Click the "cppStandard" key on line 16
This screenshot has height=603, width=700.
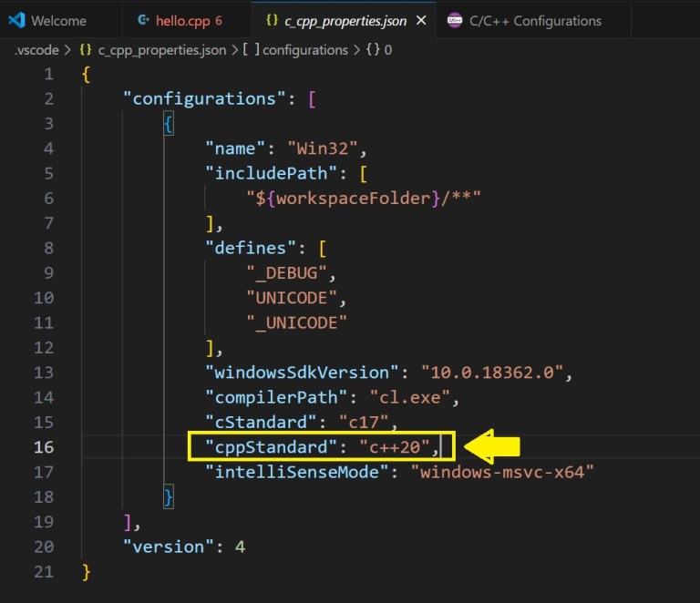tap(271, 447)
